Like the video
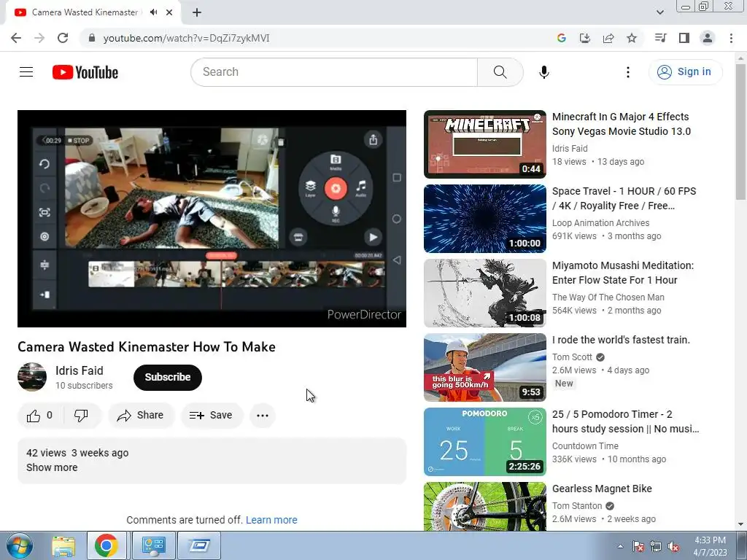747x560 pixels. point(40,415)
